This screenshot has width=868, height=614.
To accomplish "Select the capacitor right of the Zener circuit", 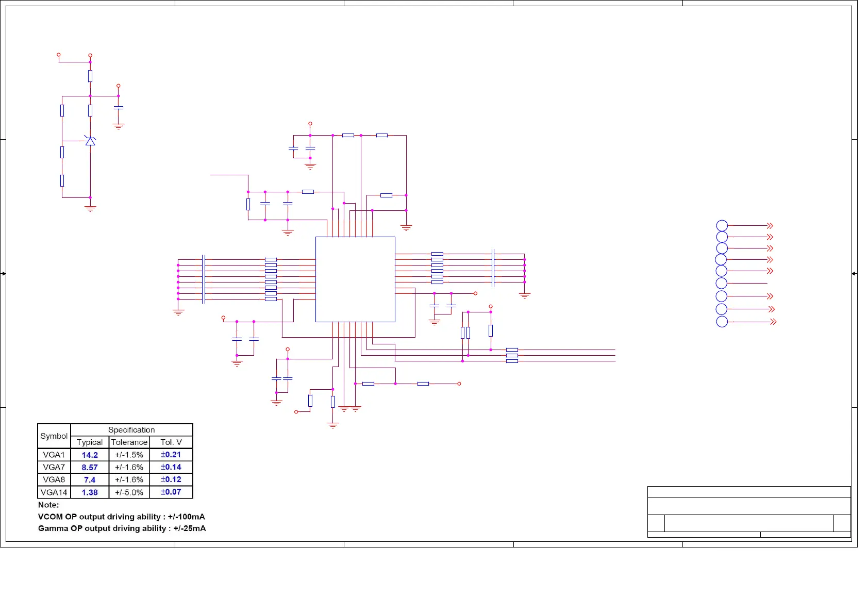I will tap(119, 107).
